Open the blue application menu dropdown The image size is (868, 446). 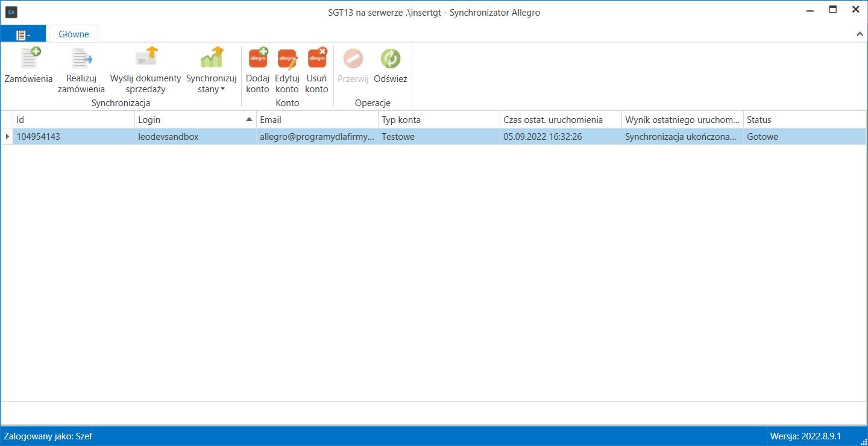[23, 34]
